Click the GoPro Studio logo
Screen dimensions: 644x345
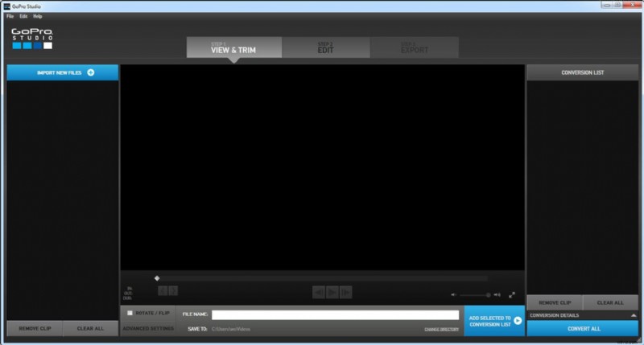tap(32, 39)
